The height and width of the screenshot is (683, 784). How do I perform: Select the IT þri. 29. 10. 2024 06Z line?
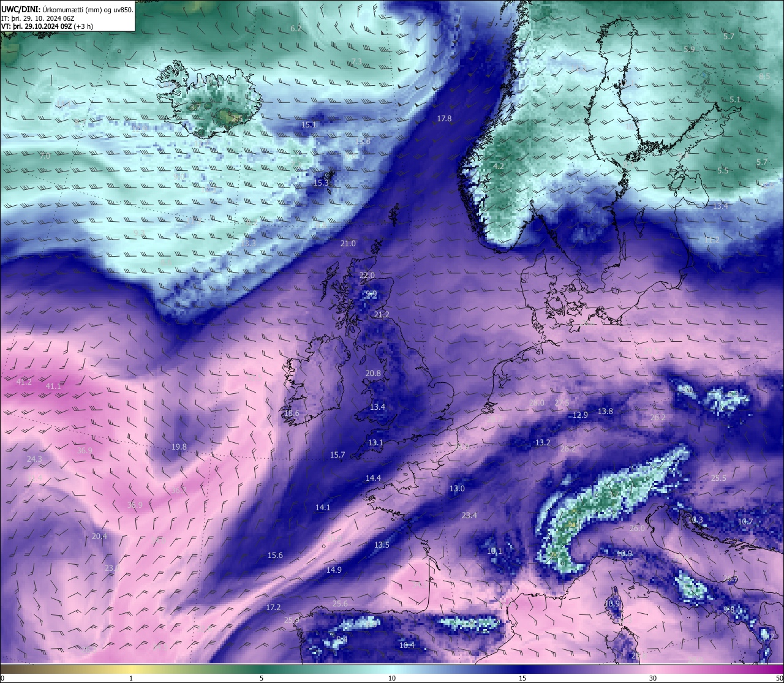click(x=38, y=18)
